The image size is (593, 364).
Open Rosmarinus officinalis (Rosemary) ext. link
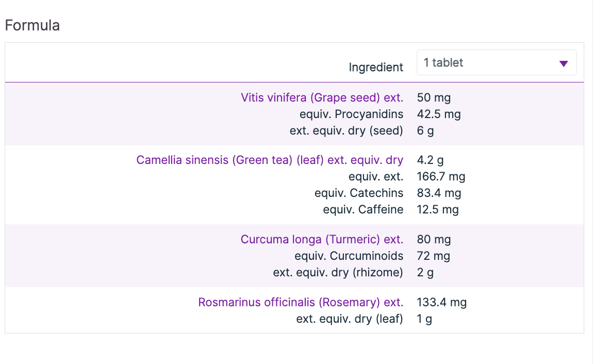(301, 302)
